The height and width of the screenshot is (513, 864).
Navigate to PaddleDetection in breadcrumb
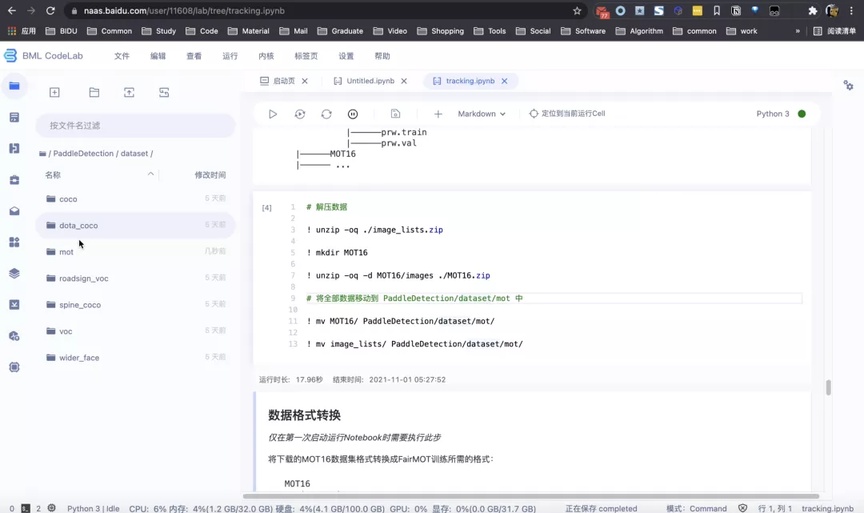click(x=83, y=154)
